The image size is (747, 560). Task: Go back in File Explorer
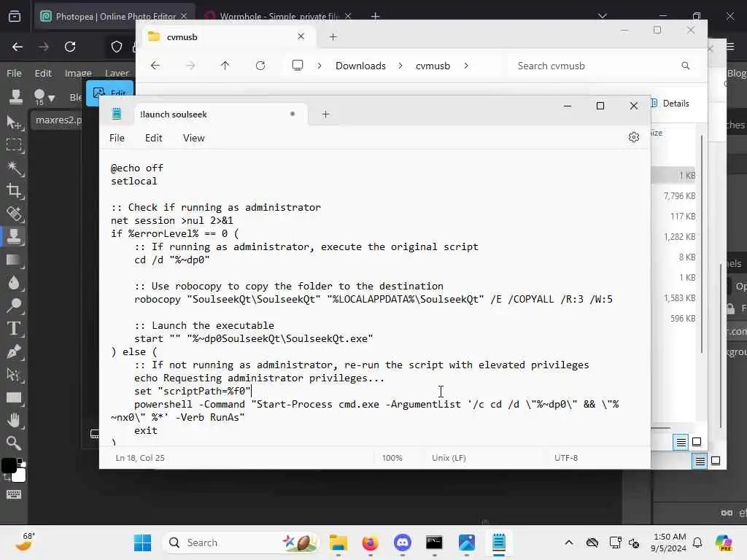tap(155, 66)
